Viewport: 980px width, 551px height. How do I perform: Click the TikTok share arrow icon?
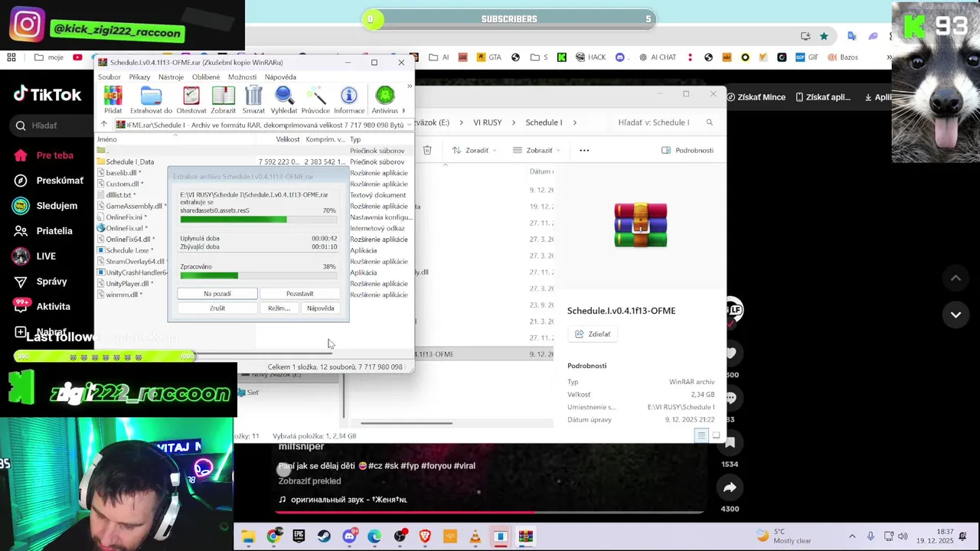tap(730, 487)
